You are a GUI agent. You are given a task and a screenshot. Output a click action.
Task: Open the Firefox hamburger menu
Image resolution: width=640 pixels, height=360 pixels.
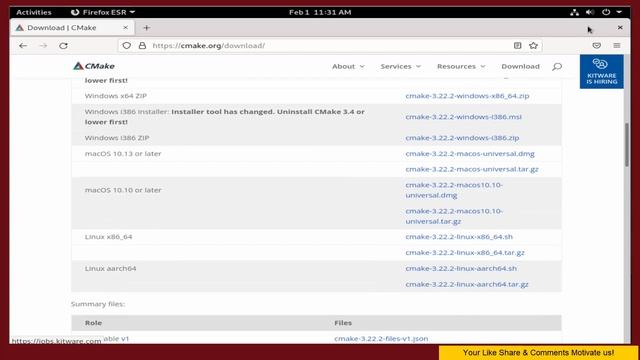click(x=617, y=46)
